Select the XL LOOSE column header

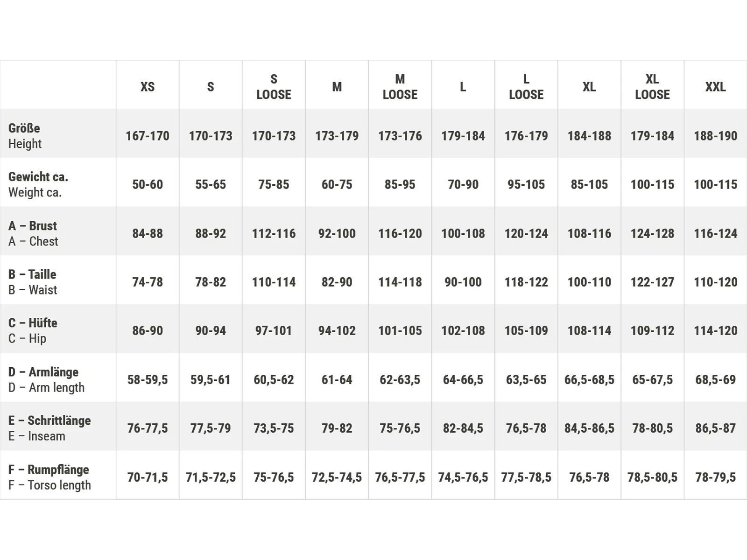(x=652, y=87)
